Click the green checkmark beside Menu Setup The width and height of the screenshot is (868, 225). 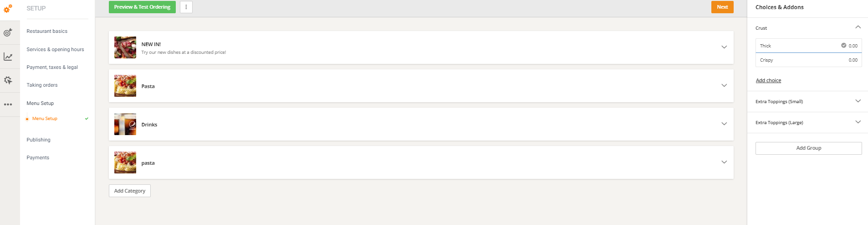coord(87,119)
